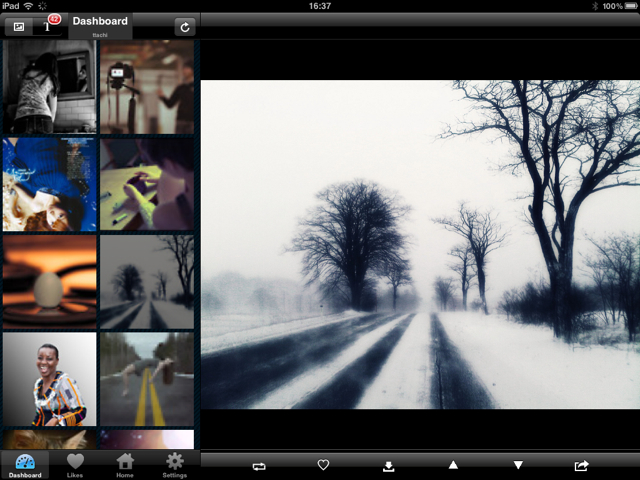Open thumbnail of egg on orange background
The image size is (640, 480).
pos(50,282)
